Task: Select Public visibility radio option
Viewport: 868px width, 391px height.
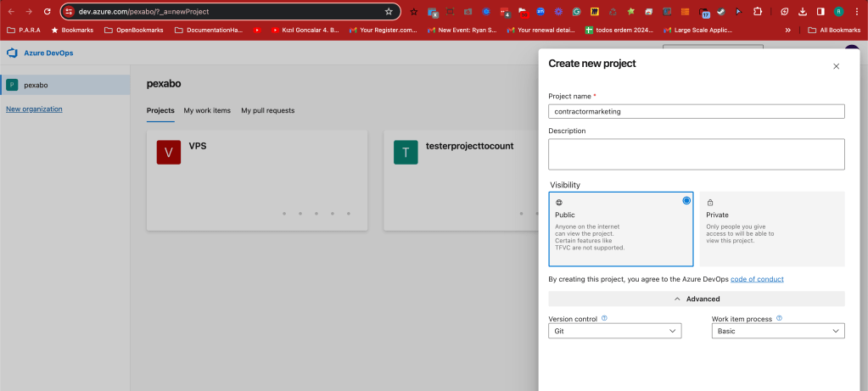Action: (x=686, y=201)
